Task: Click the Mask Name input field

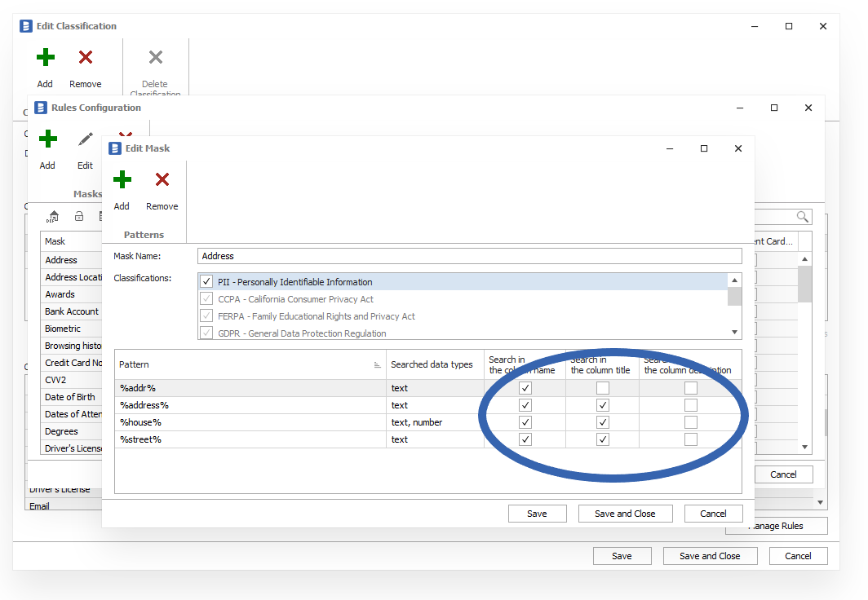Action: coord(469,256)
